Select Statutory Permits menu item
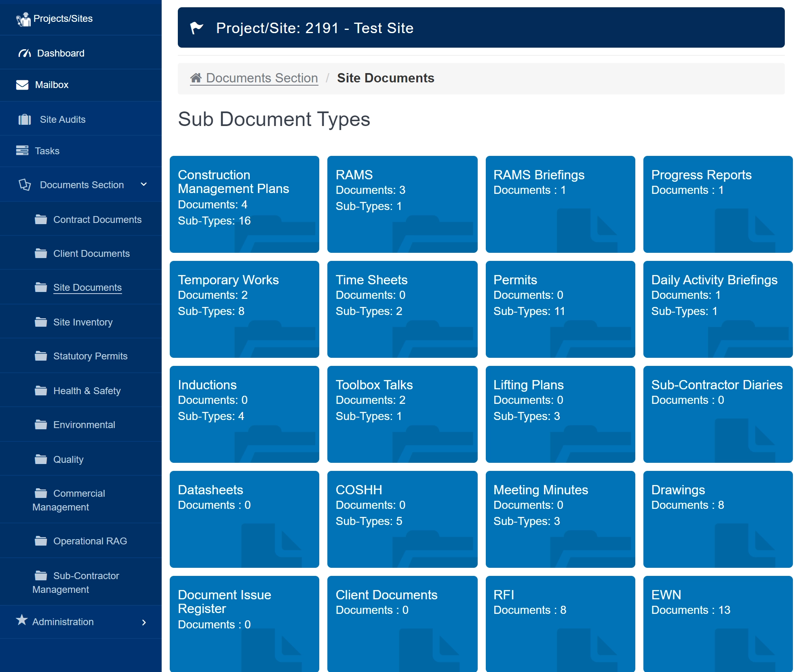801x672 pixels. pos(90,356)
